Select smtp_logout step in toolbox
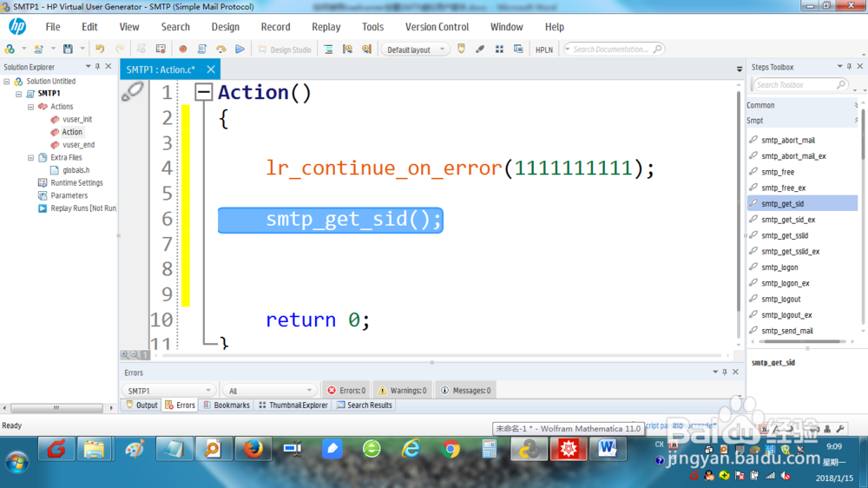This screenshot has height=488, width=868. tap(780, 299)
